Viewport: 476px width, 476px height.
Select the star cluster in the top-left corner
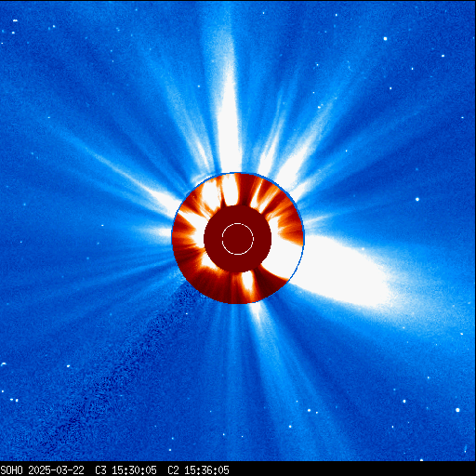14,26
